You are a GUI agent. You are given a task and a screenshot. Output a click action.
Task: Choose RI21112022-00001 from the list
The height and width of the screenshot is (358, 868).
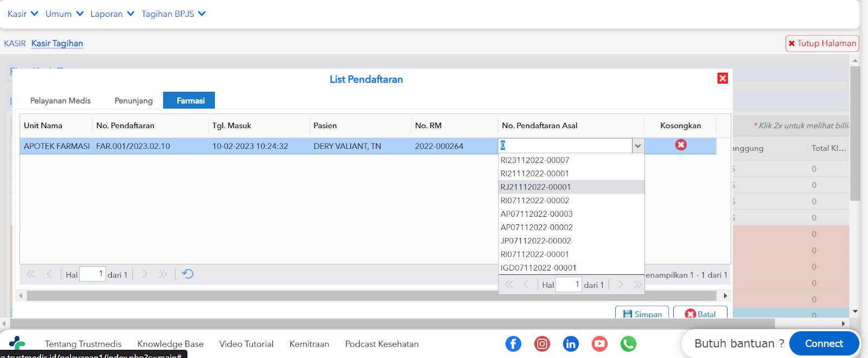[571, 174]
